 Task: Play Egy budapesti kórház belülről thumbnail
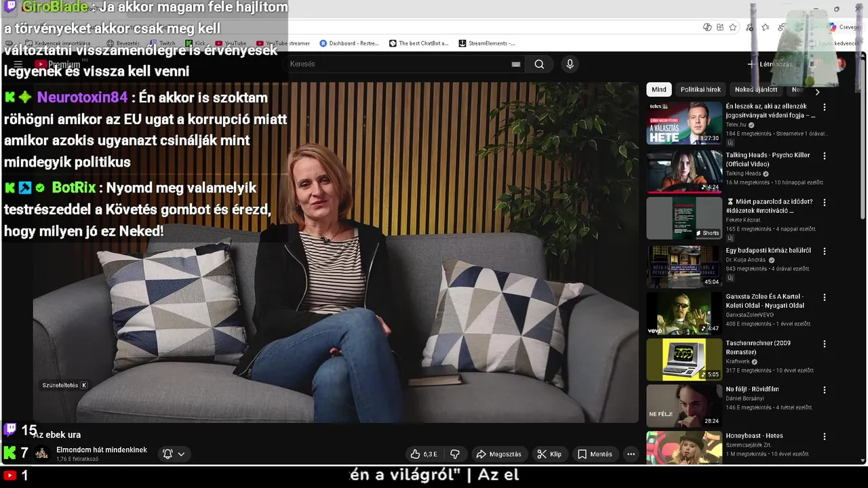(684, 266)
